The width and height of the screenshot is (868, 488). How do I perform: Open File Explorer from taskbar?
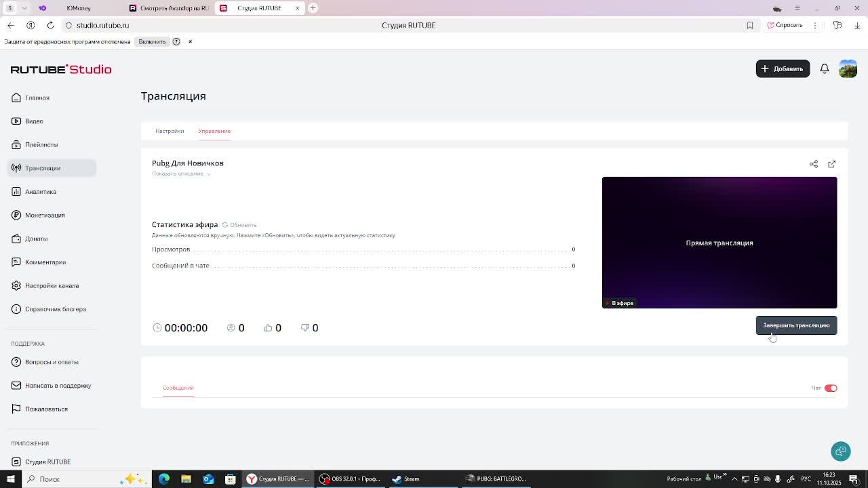tap(186, 479)
